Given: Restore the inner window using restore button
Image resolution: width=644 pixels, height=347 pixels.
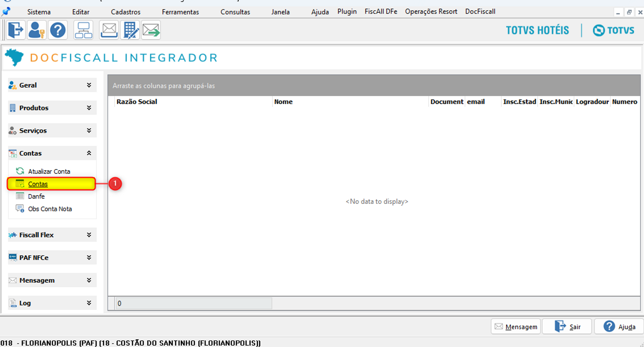Looking at the screenshot, I should (629, 12).
